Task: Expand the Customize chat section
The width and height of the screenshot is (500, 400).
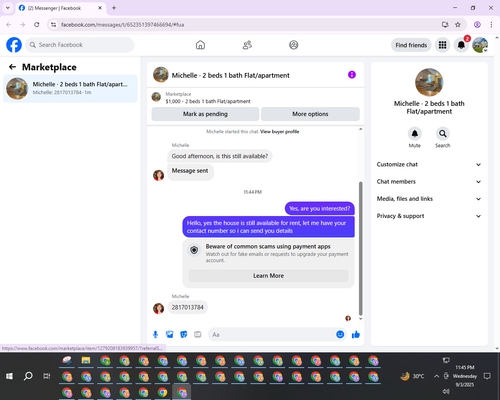Action: click(429, 164)
